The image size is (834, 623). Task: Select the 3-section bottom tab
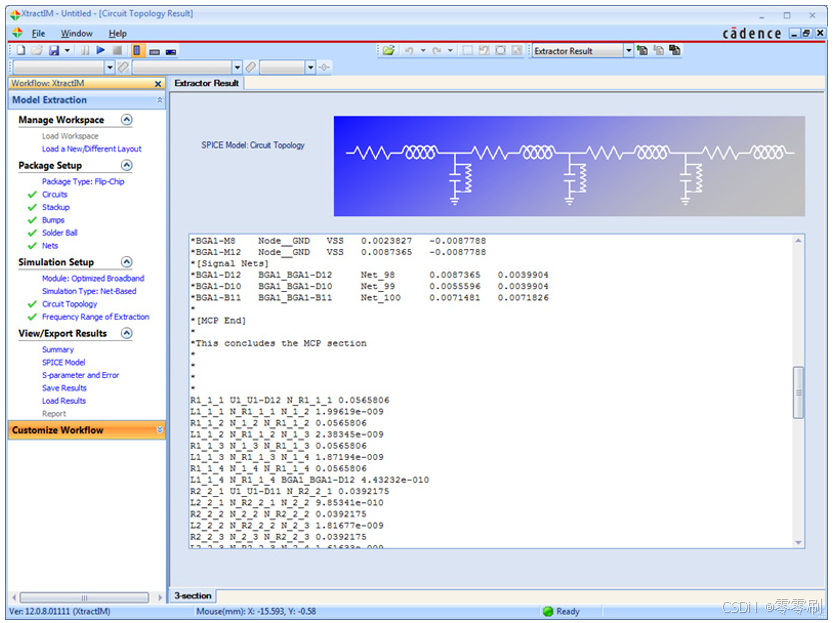point(193,596)
